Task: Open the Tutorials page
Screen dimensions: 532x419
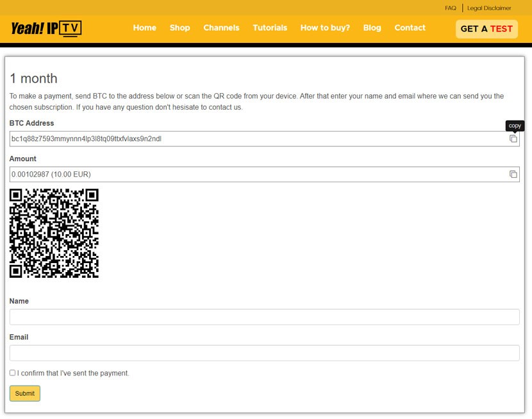Action: pyautogui.click(x=270, y=28)
